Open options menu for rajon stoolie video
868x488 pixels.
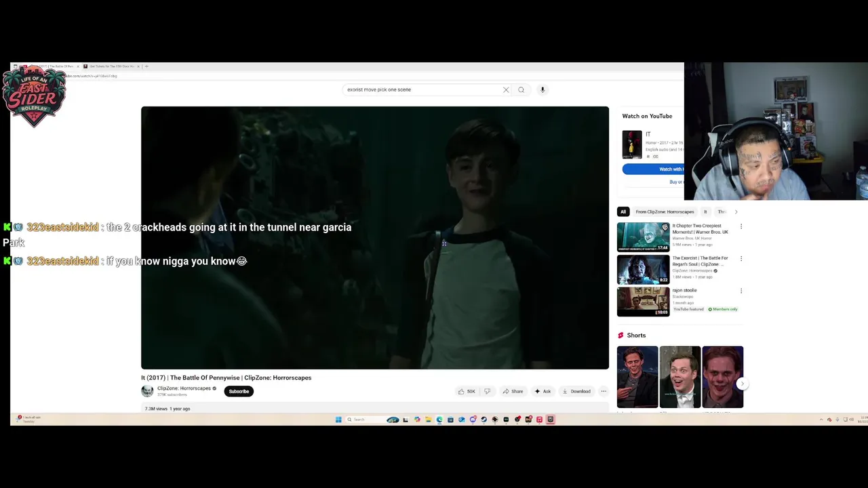pyautogui.click(x=741, y=291)
